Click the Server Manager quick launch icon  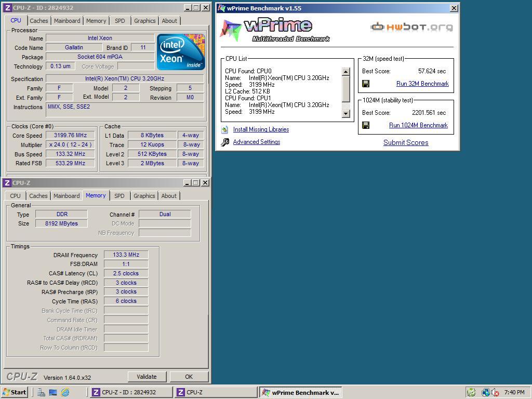(41, 393)
